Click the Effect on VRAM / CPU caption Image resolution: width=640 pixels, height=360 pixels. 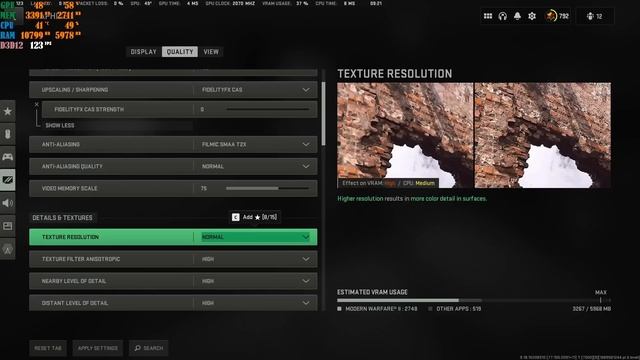tap(388, 183)
